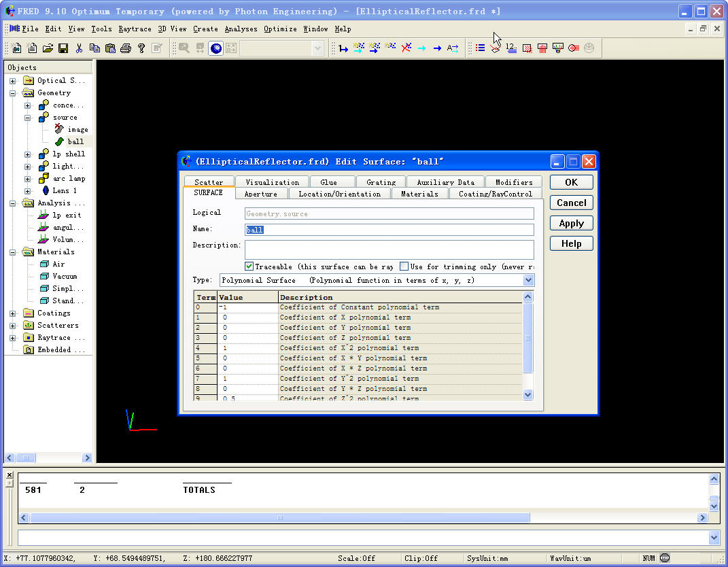Click the 'lp exit' analysis surface icon

pyautogui.click(x=44, y=215)
